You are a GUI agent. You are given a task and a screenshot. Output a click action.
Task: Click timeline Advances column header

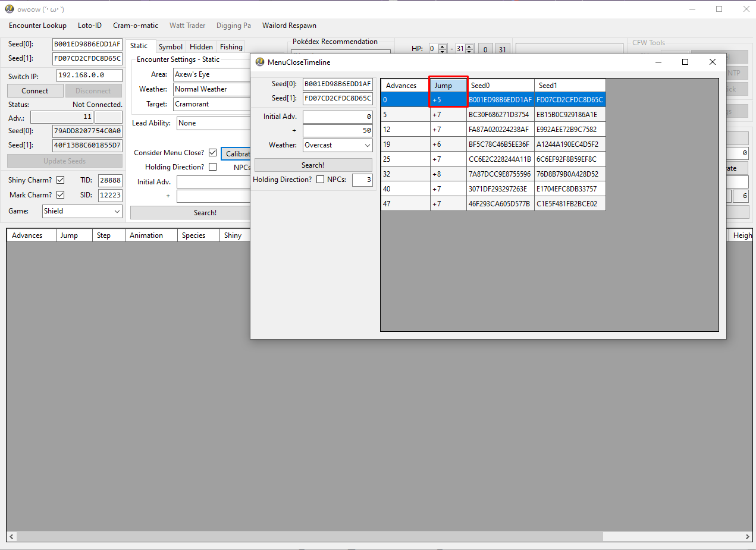coord(406,85)
